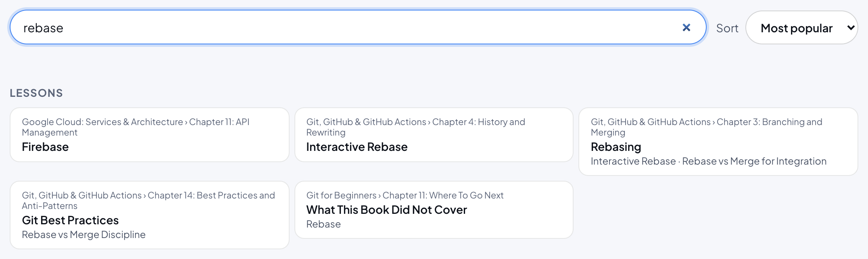Click the Chapter 3: Branching and Merging breadcrumb
The image size is (868, 259).
(707, 127)
